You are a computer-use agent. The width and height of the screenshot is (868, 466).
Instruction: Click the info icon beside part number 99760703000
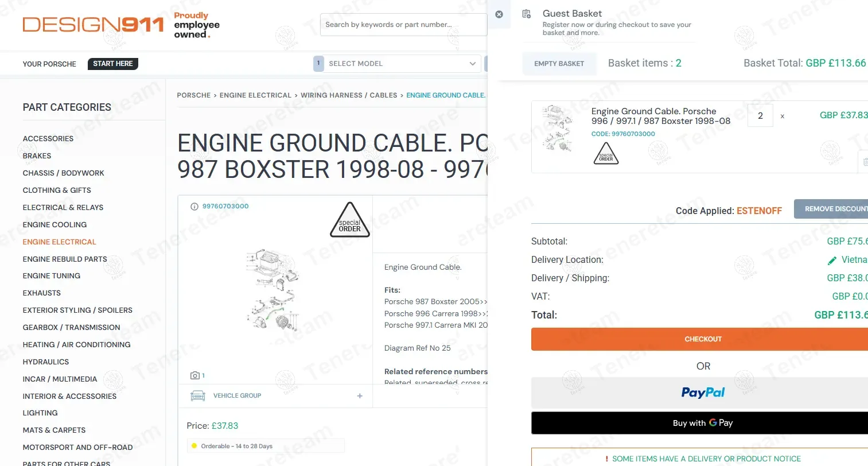[x=194, y=207]
